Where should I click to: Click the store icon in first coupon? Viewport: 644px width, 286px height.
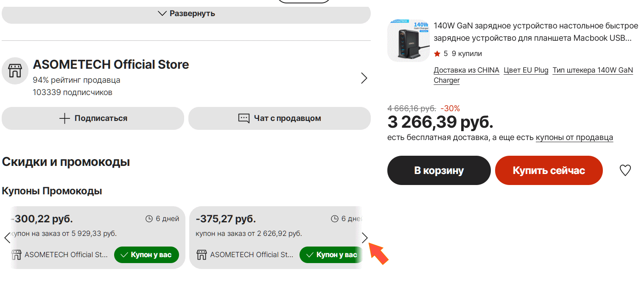[x=16, y=255]
